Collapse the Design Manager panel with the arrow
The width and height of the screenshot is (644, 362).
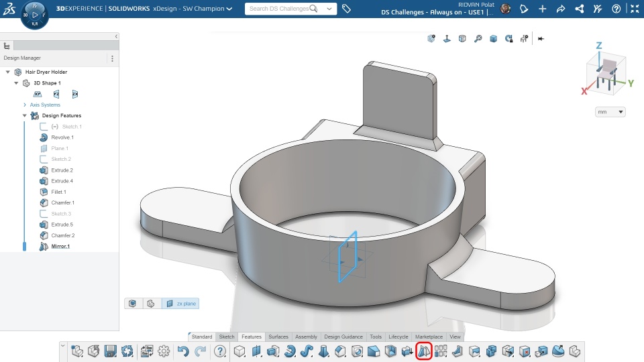[x=116, y=36]
